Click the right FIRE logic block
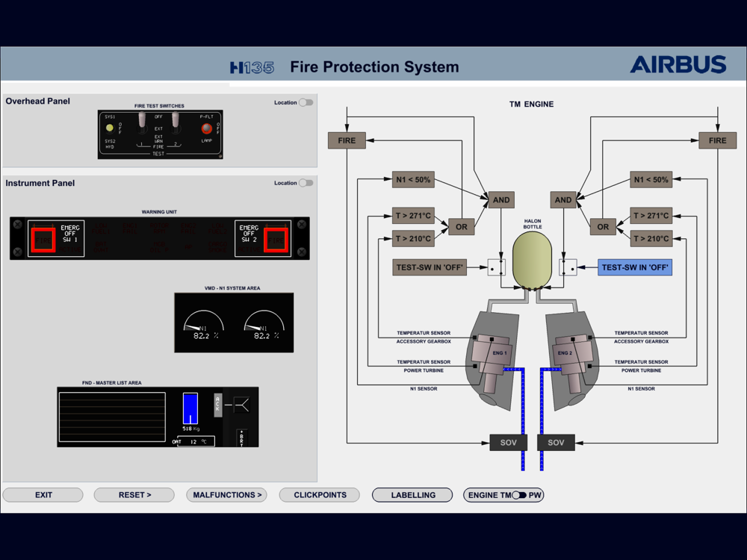 717,140
